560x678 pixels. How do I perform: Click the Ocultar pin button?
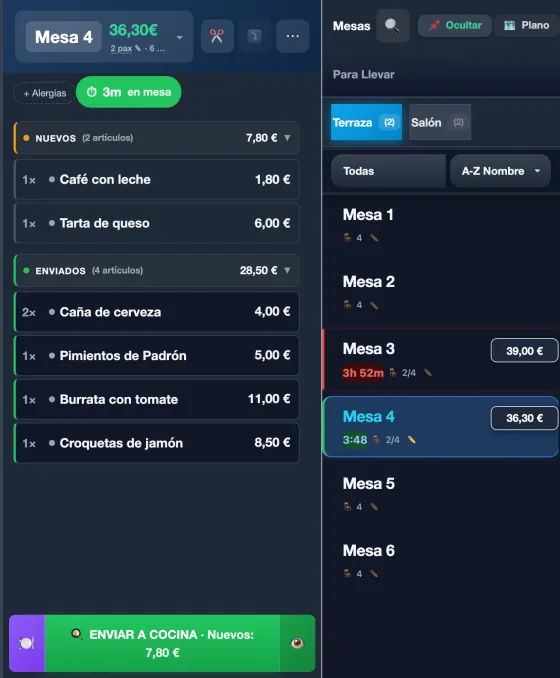pos(455,26)
